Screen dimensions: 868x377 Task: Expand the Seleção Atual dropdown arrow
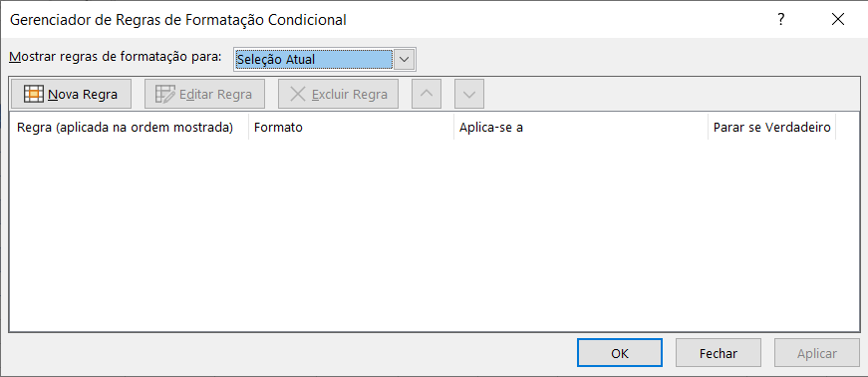(405, 59)
